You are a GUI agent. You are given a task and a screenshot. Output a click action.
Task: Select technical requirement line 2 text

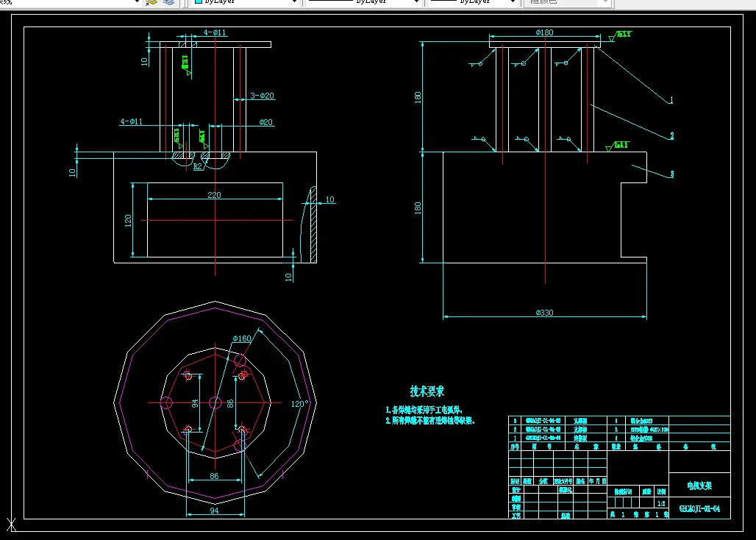[430, 420]
